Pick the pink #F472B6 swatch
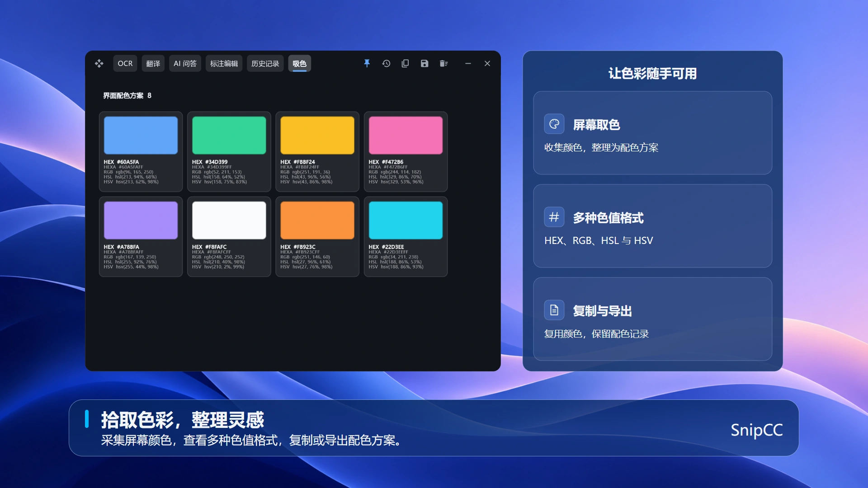The image size is (868, 488). pyautogui.click(x=406, y=135)
